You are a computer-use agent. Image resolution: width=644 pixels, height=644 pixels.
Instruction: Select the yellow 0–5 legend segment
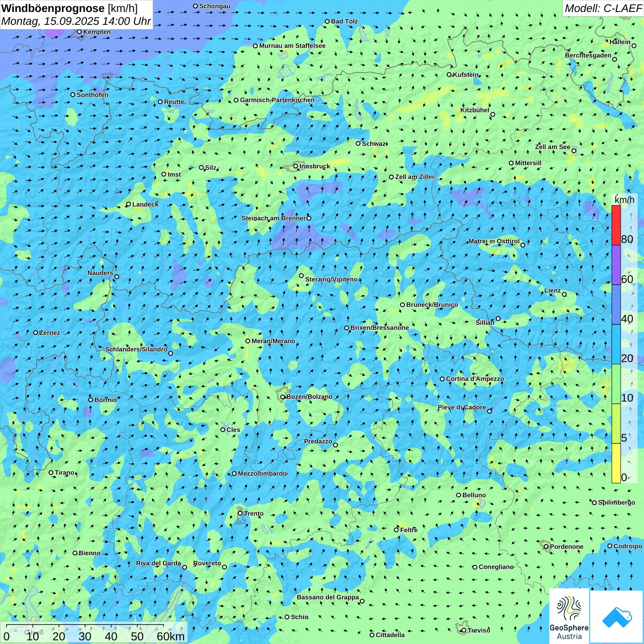tap(616, 463)
